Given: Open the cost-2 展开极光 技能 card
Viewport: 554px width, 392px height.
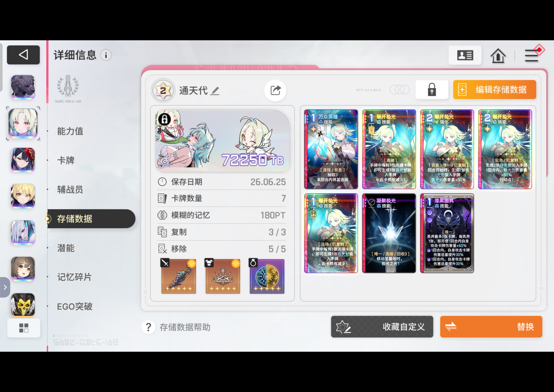Looking at the screenshot, I should coord(505,149).
